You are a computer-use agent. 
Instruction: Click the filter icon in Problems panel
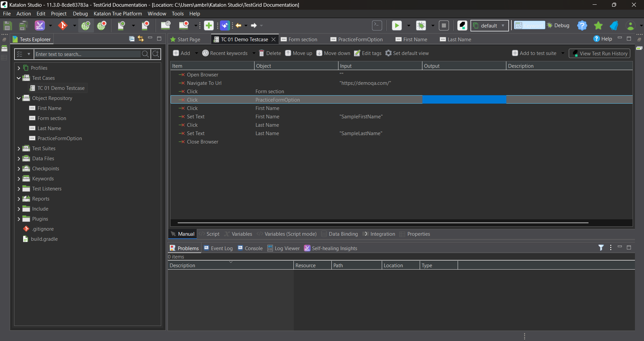(601, 248)
